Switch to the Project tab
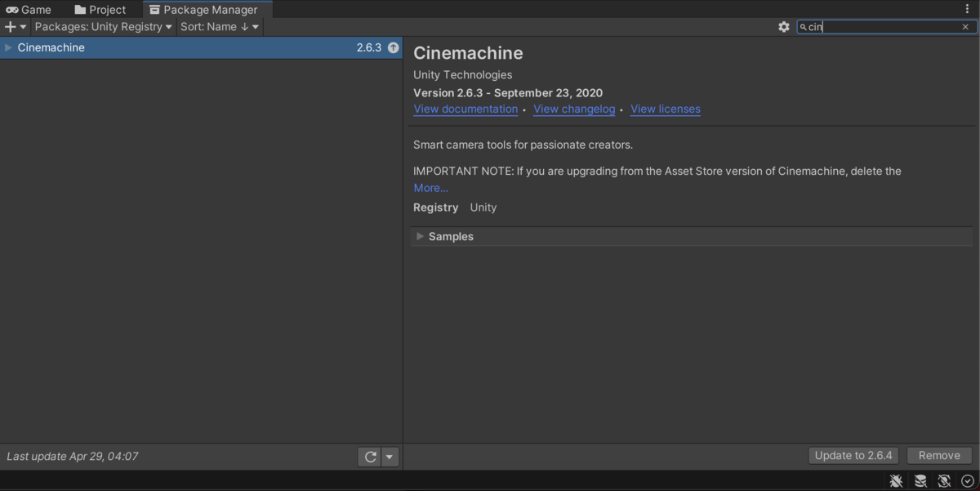The height and width of the screenshot is (491, 980). [x=100, y=10]
